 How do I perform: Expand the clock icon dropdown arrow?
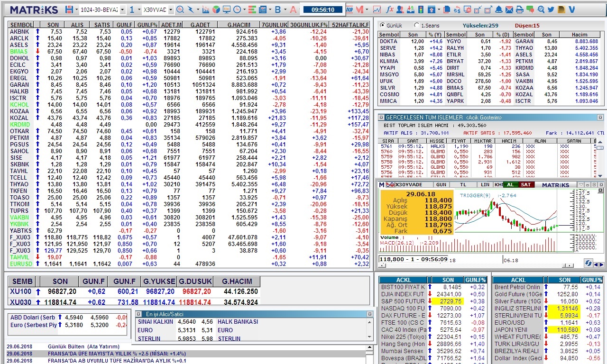tap(244, 9)
